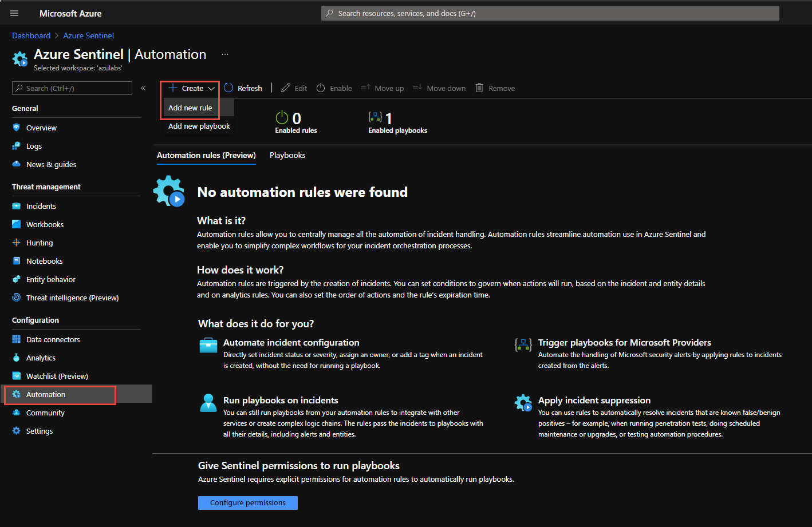Click the Enabled playbooks counter
Screen dimensions: 812x527
coord(397,122)
